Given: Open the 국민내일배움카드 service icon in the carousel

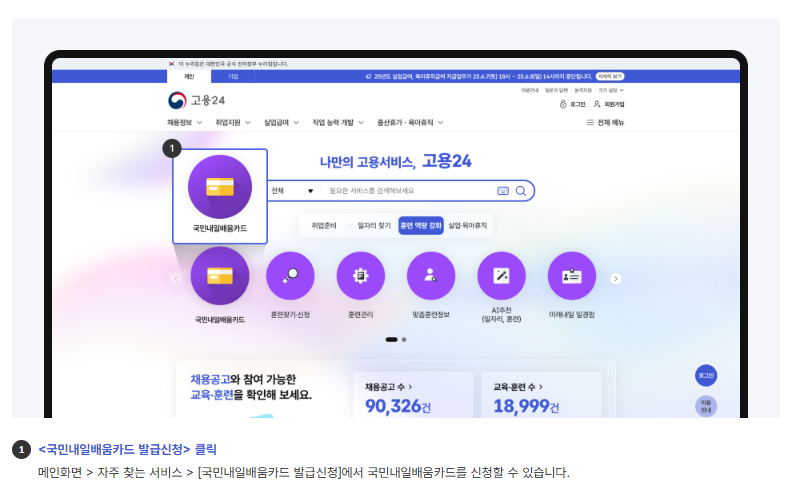Looking at the screenshot, I should point(220,276).
